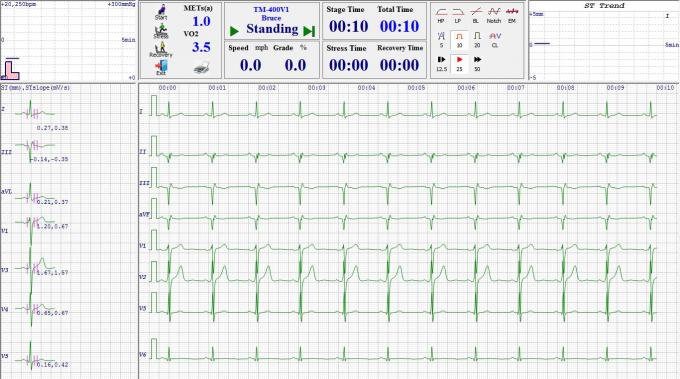Click the Exit door icon
The image size is (680, 379).
[x=161, y=68]
